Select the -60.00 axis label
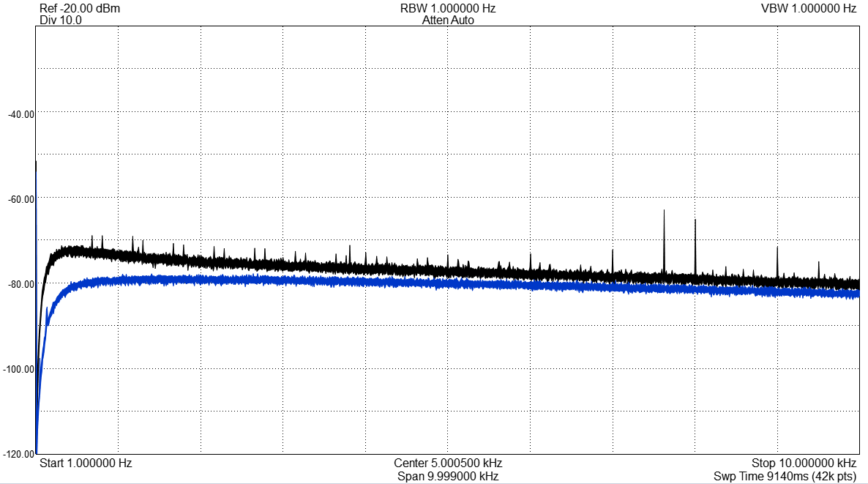Image resolution: width=868 pixels, height=484 pixels. coord(21,199)
